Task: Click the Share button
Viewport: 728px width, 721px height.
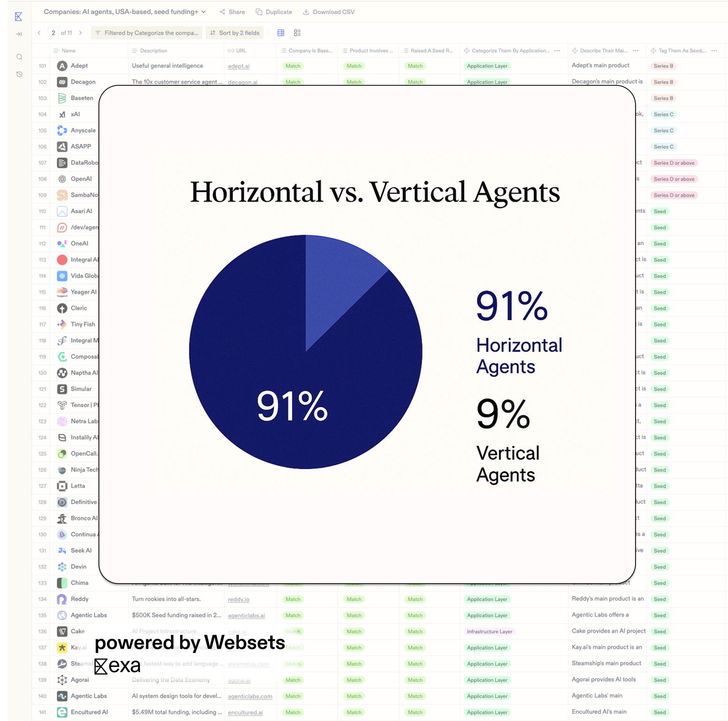Action: [232, 12]
